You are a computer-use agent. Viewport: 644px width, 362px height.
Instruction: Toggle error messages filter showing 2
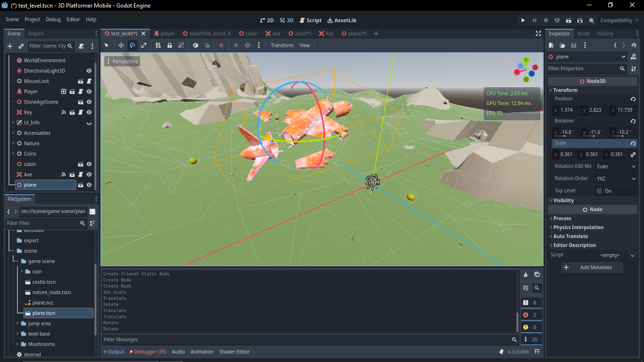click(531, 315)
